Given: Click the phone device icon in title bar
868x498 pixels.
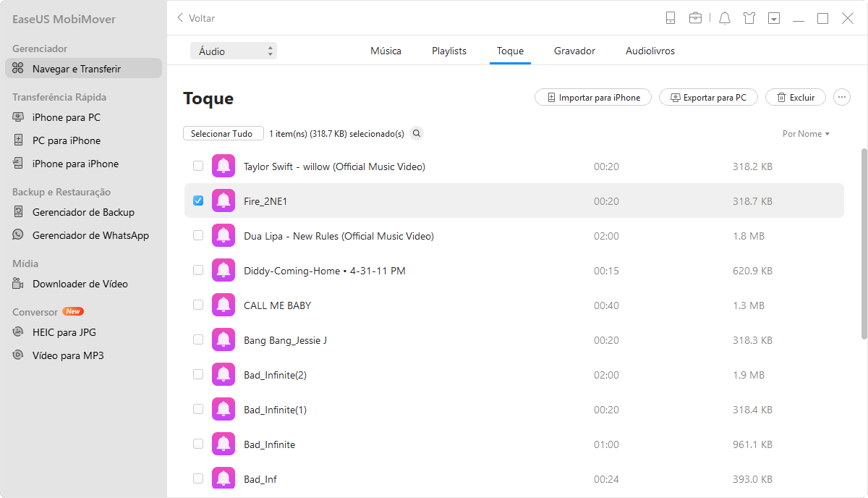Looking at the screenshot, I should point(671,18).
